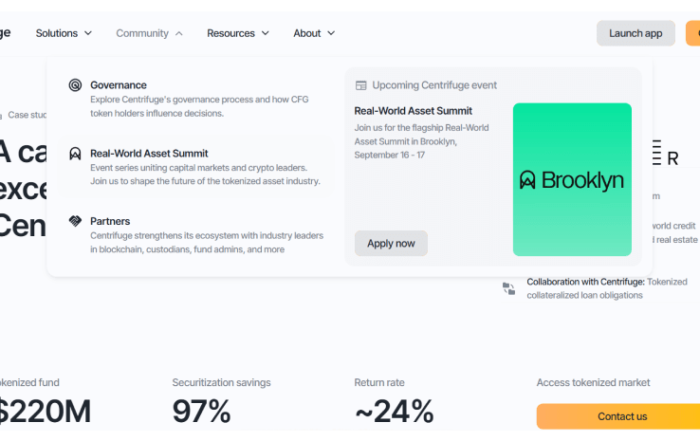The image size is (700, 441).
Task: Click the Partners handshake icon
Action: point(75,221)
